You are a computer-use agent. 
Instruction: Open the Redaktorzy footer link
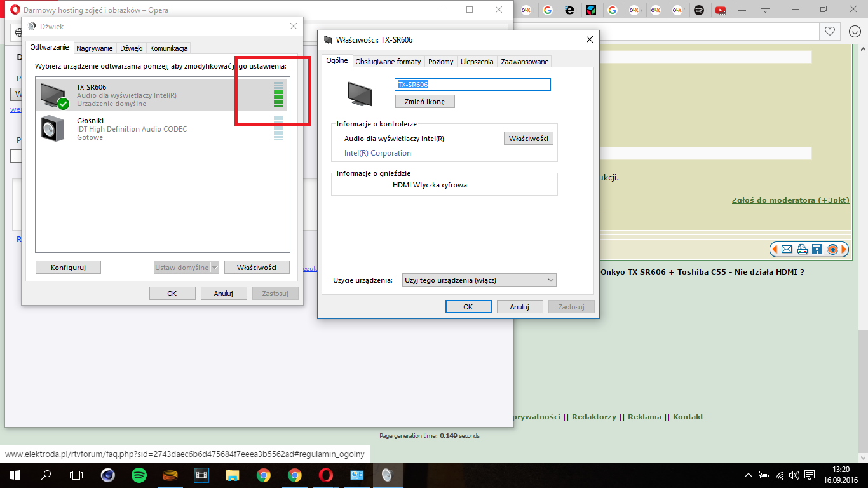coord(594,417)
